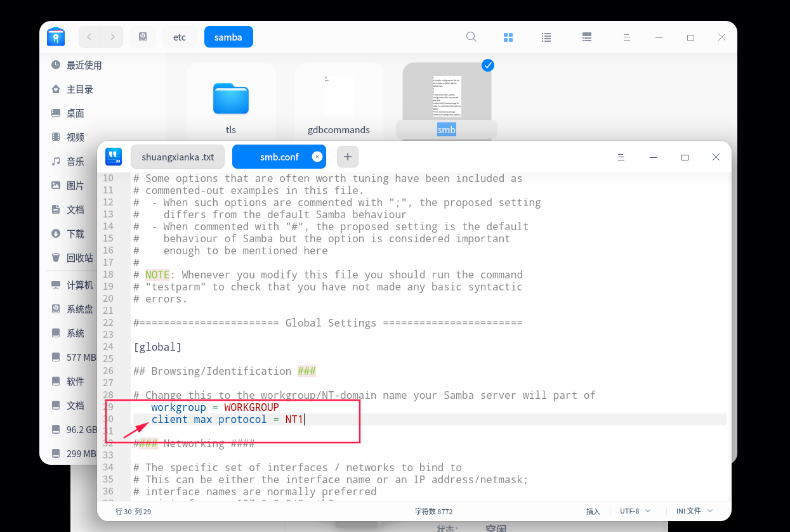Switch to icon grid view

coord(508,37)
